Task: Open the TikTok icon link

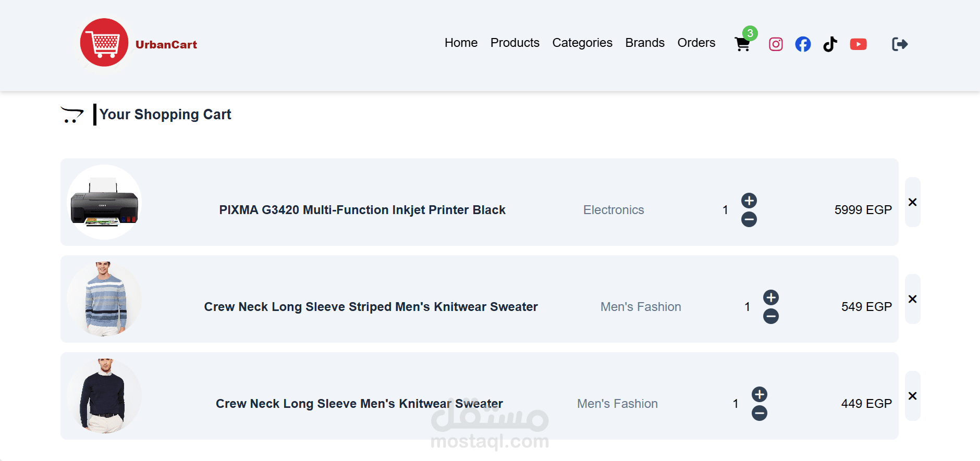Action: pyautogui.click(x=830, y=44)
